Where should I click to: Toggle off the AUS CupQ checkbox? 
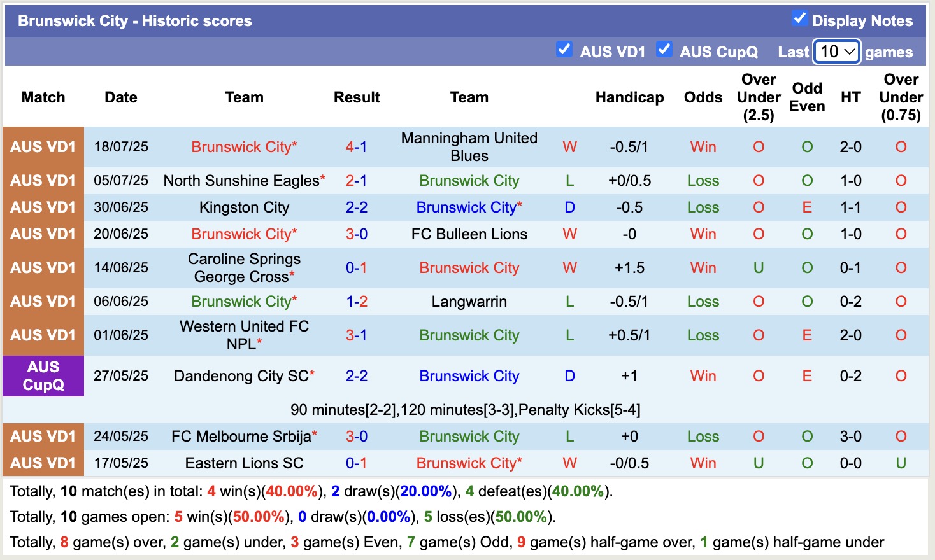[x=665, y=49]
